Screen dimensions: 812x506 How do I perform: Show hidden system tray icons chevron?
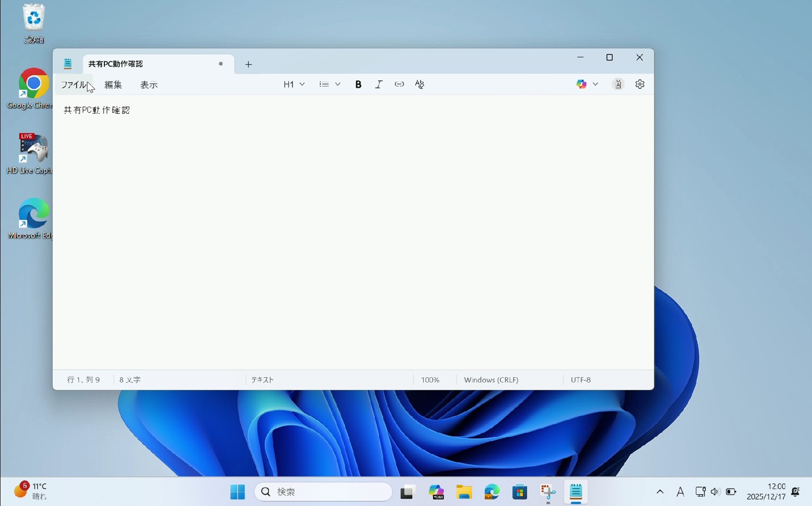[x=660, y=492]
